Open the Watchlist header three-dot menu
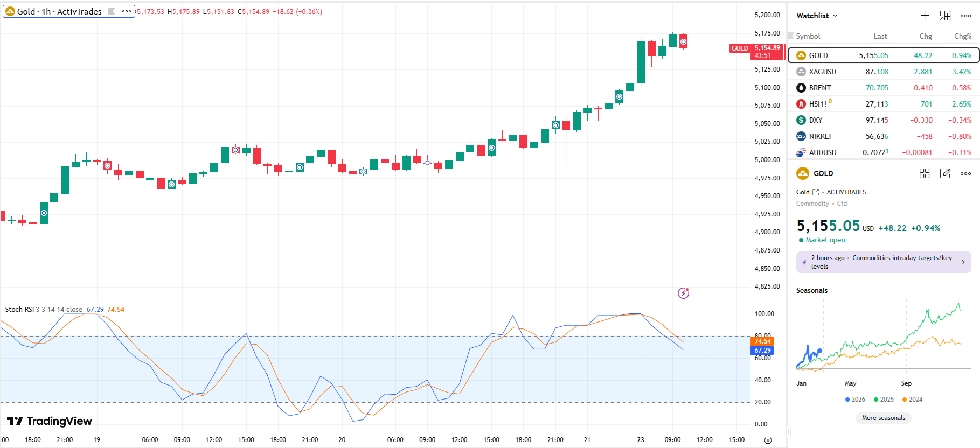Screen dimensions: 980x448 point(965,16)
